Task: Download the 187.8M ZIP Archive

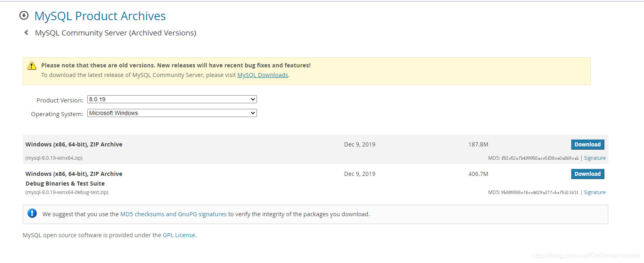Action: 587,144
